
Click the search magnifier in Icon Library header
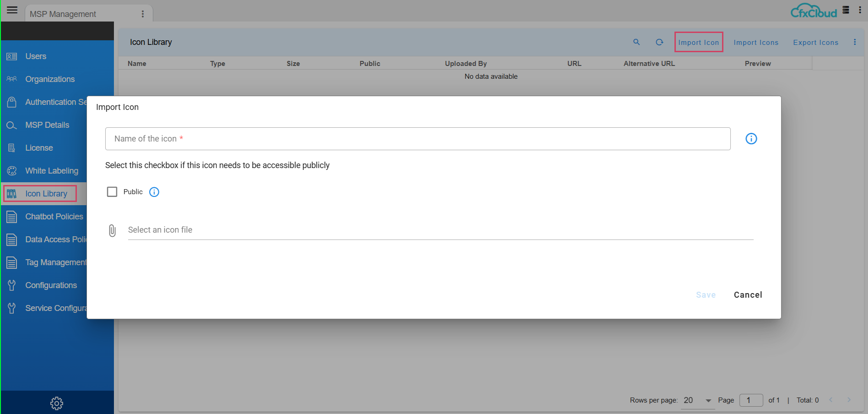coord(636,42)
